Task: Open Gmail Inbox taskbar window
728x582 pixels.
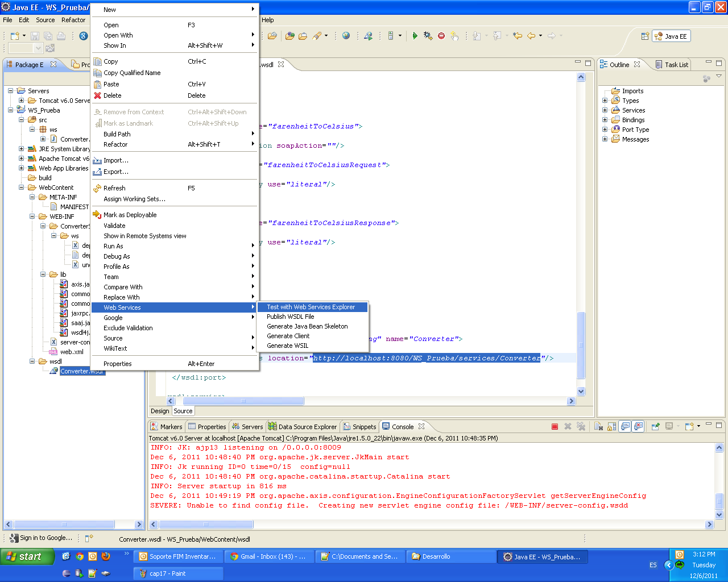Action: [269, 556]
